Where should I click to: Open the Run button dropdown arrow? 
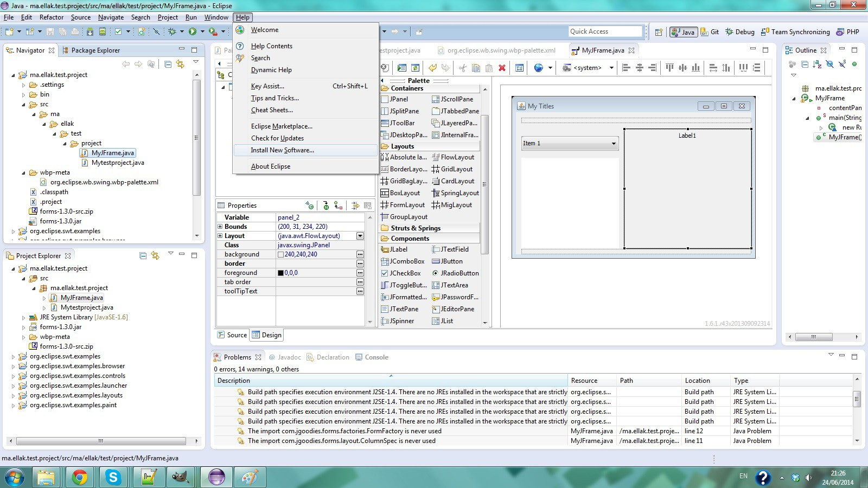tap(202, 31)
